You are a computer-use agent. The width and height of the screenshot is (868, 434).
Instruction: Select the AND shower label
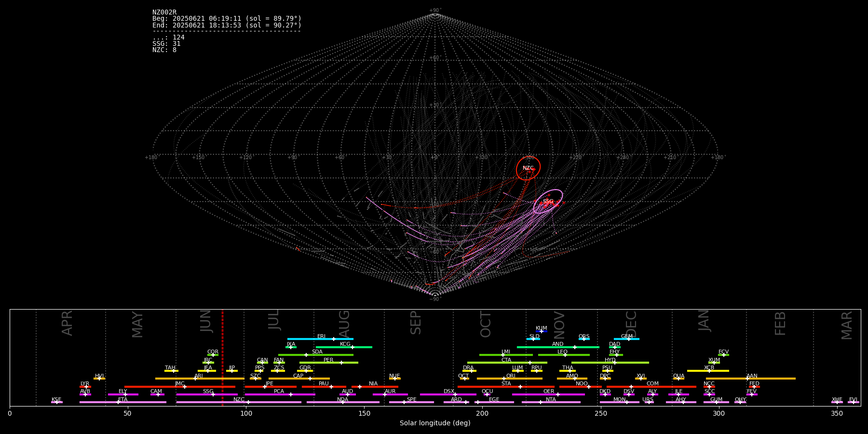tap(557, 344)
